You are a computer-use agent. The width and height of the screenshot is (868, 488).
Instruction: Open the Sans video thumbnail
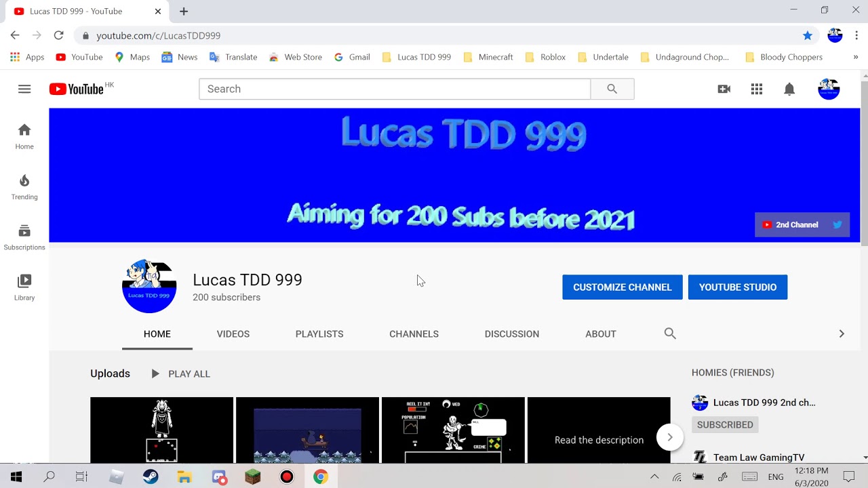tap(453, 430)
